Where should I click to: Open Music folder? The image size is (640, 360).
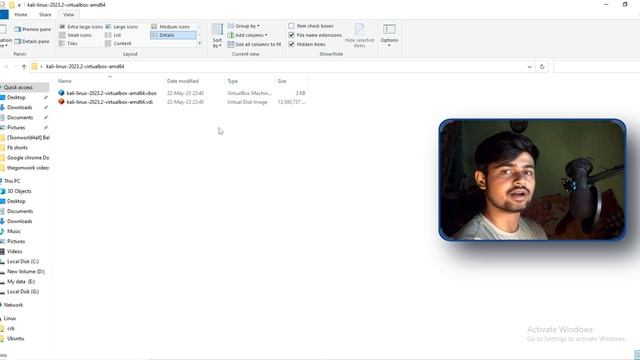pyautogui.click(x=13, y=231)
